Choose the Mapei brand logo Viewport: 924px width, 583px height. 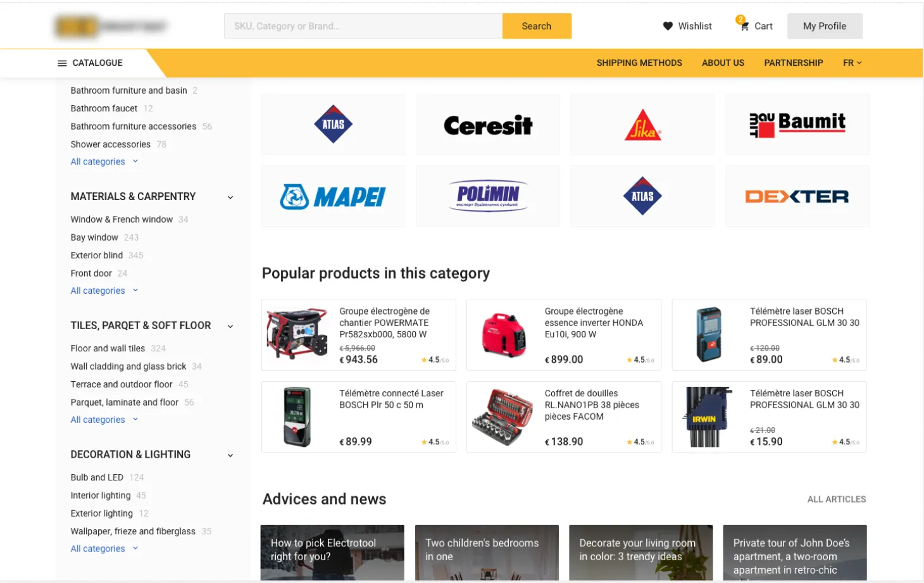tap(334, 196)
